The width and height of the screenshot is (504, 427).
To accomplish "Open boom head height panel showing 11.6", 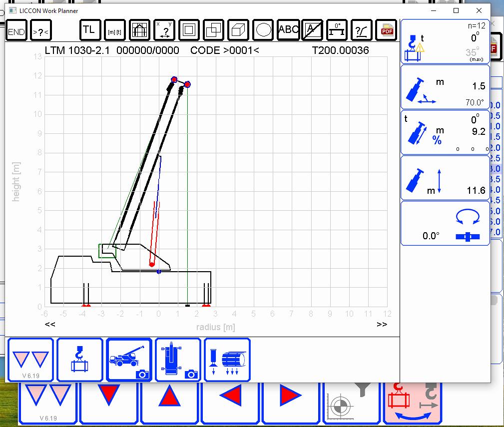I will pos(445,178).
